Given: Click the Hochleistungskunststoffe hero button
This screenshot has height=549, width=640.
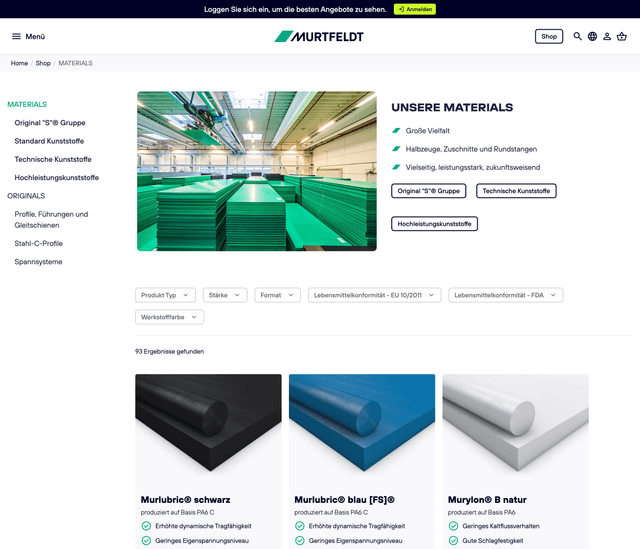Looking at the screenshot, I should coord(434,224).
